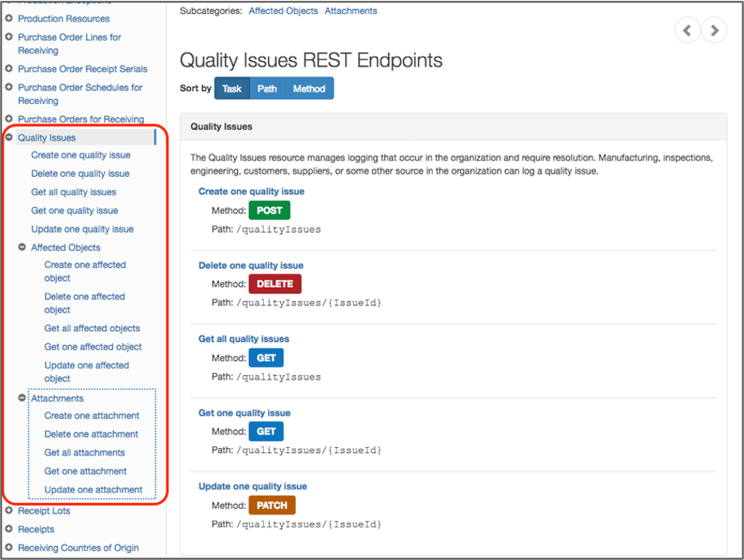Open Attachments subcategory link

[351, 11]
